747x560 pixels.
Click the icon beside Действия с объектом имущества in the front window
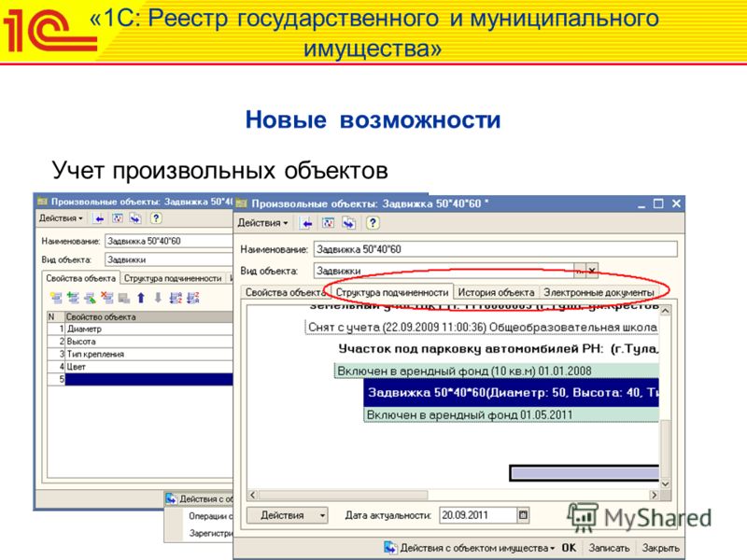pyautogui.click(x=390, y=548)
